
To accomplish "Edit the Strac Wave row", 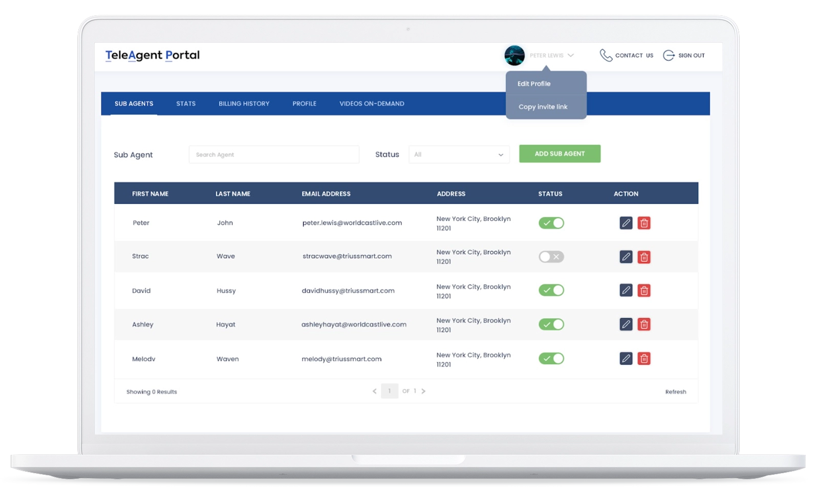I will tap(626, 257).
